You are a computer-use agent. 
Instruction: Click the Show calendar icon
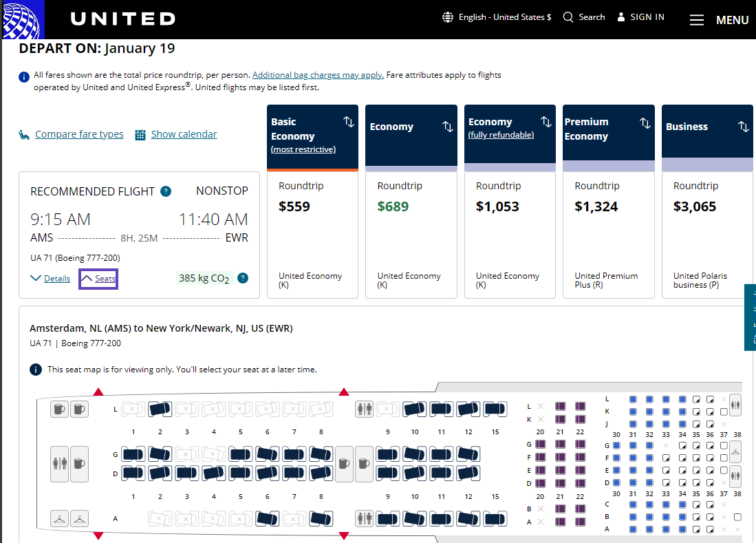point(140,135)
